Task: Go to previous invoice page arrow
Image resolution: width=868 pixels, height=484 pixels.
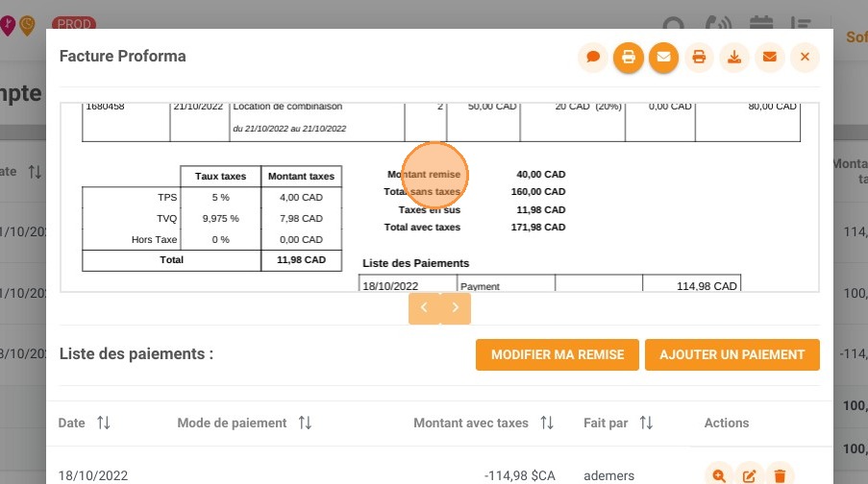Action: point(424,307)
